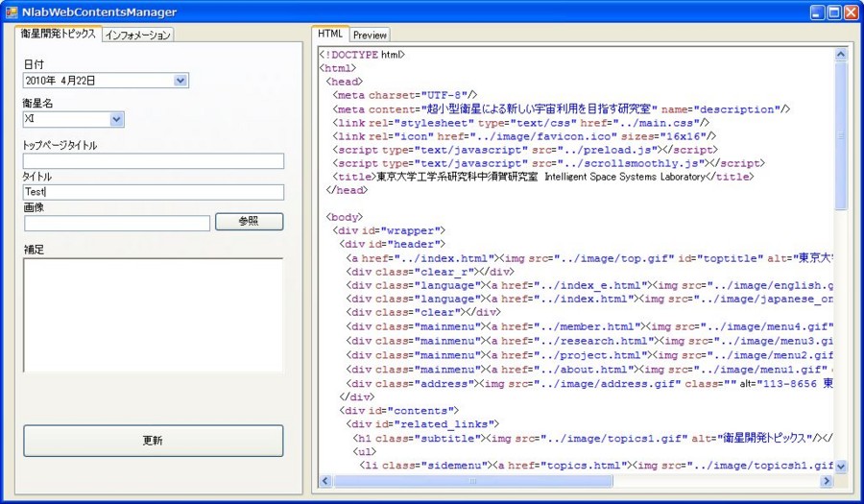Viewport: 864px width, 504px height.
Task: Click the タイトル field containing Test
Action: pyautogui.click(x=154, y=192)
